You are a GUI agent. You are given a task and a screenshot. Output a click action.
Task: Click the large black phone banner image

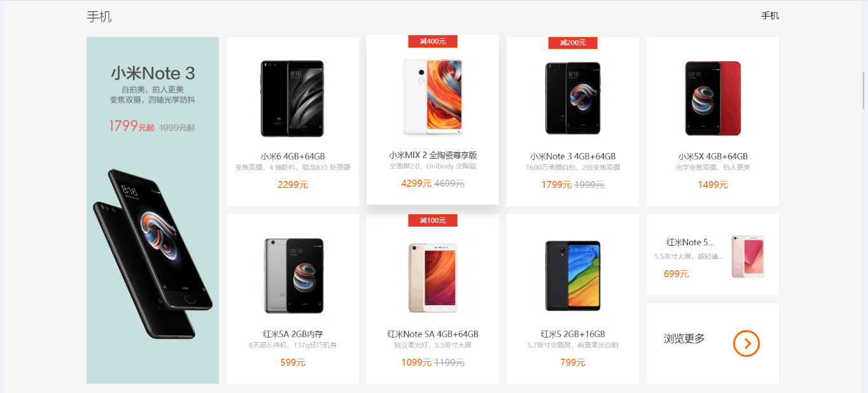point(153,254)
